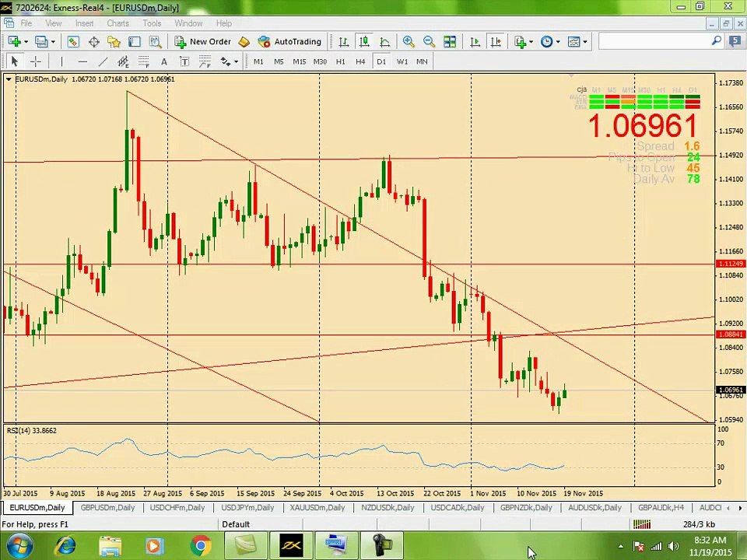Image resolution: width=747 pixels, height=560 pixels.
Task: Switch to the H1 timeframe
Action: tap(340, 61)
